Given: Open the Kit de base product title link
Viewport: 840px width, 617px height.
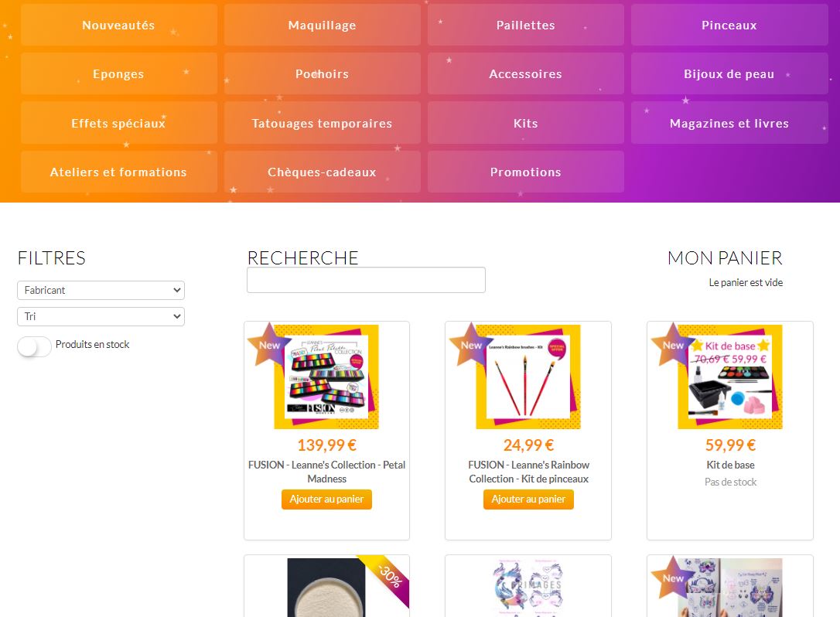Looking at the screenshot, I should coord(730,465).
